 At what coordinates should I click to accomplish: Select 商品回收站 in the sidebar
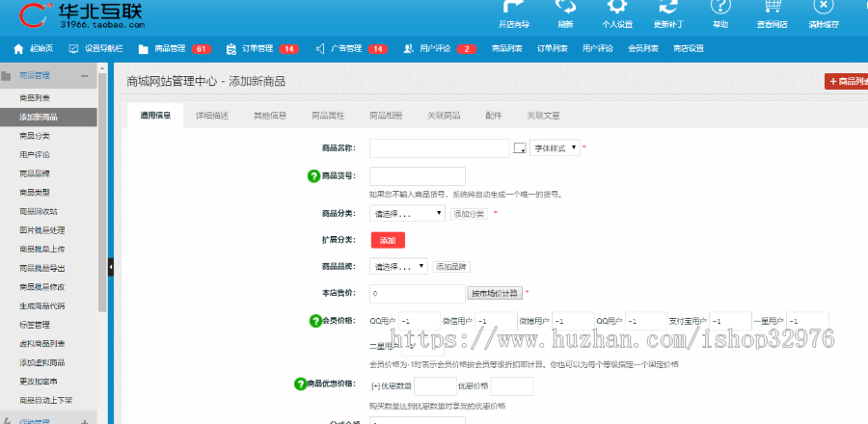tap(39, 212)
